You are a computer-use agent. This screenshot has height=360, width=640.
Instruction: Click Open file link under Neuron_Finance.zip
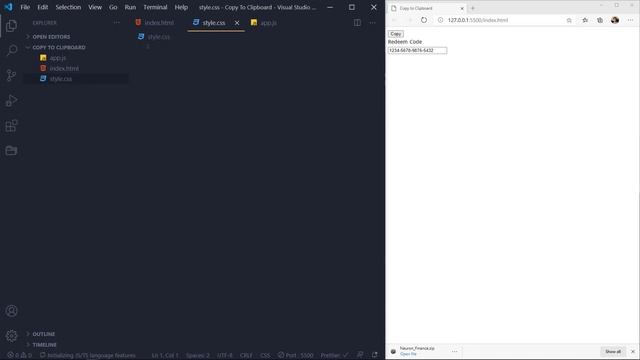click(x=408, y=354)
